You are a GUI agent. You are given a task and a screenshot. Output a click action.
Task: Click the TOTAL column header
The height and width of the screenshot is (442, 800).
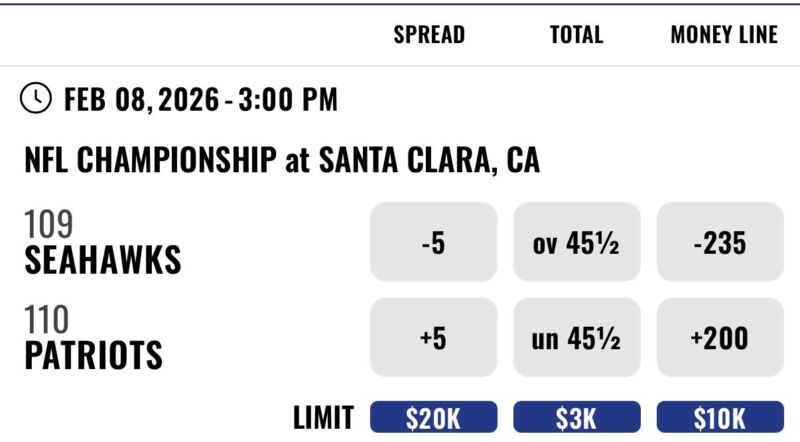[576, 35]
